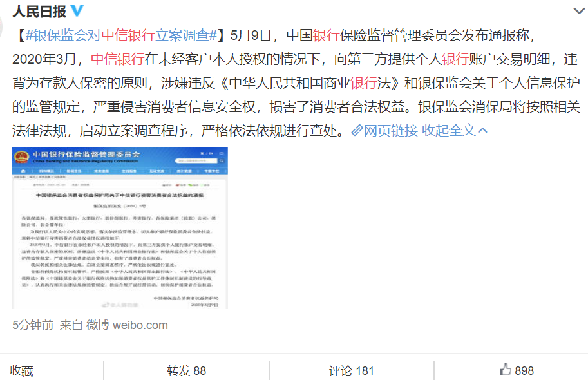Click the thumbs-up like icon
Viewport: 588px width, 380px height.
[506, 370]
